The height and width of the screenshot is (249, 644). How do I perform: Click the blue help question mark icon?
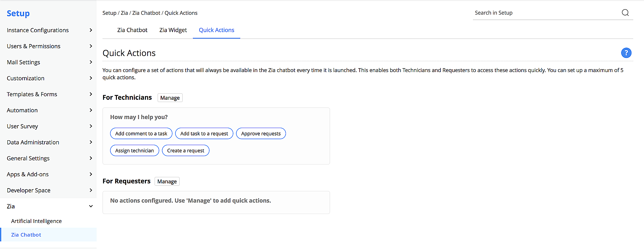(x=626, y=53)
